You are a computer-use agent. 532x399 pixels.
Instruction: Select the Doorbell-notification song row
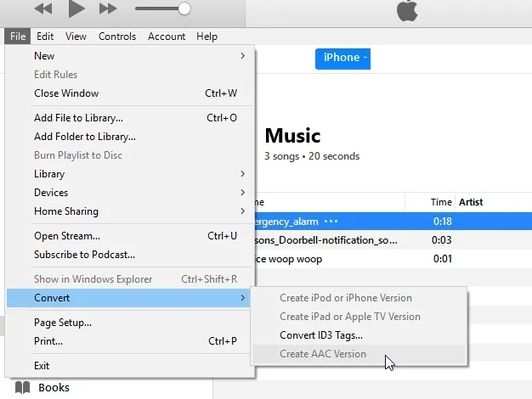tap(393, 240)
